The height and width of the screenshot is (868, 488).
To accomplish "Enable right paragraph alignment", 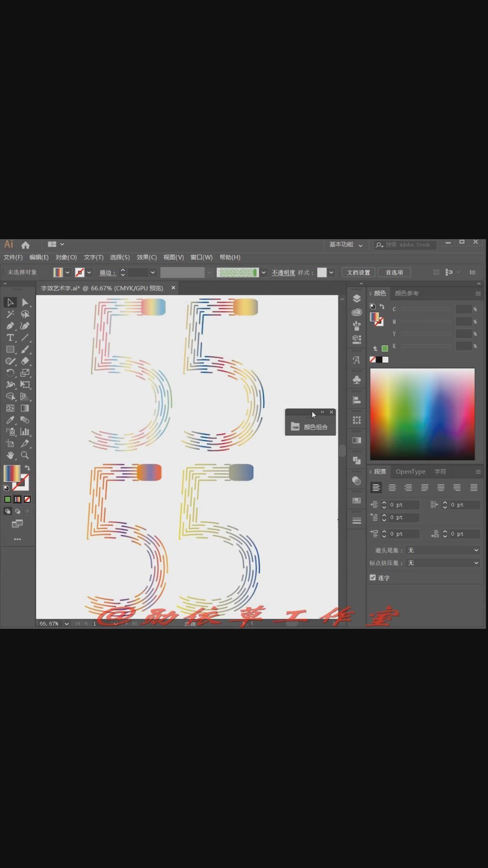I will point(408,487).
